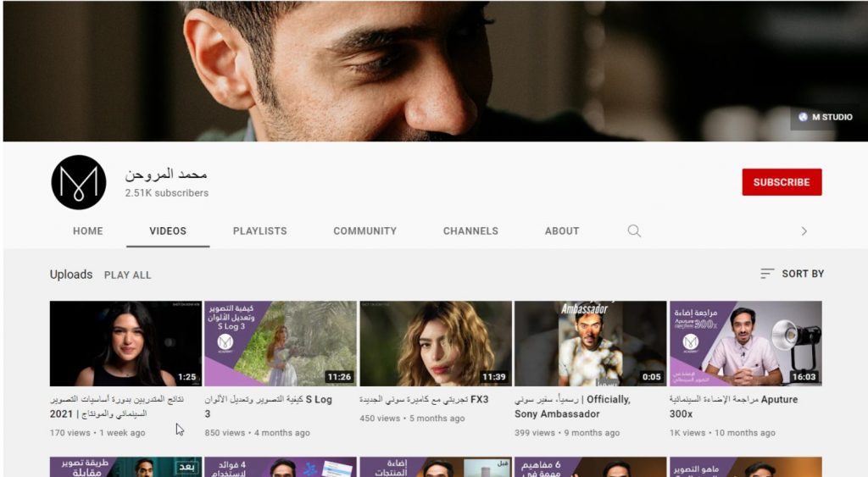868x477 pixels.
Task: Select the Videos tab
Action: (x=168, y=230)
